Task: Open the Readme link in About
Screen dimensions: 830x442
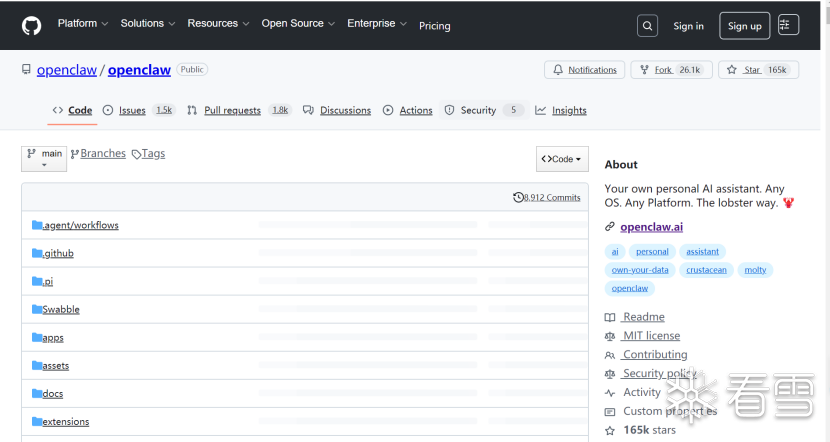Action: 643,317
